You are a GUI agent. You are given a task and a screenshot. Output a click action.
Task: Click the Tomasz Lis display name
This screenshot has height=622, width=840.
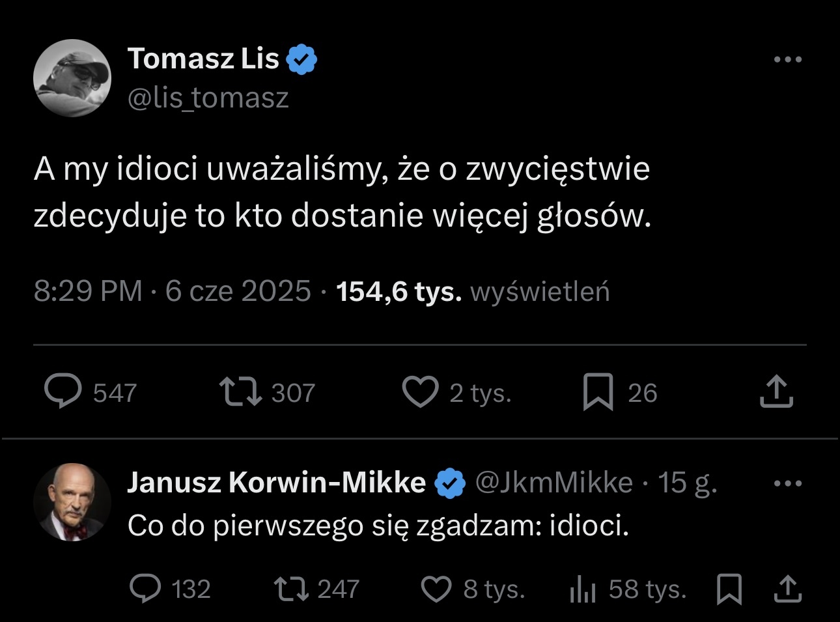click(x=203, y=59)
